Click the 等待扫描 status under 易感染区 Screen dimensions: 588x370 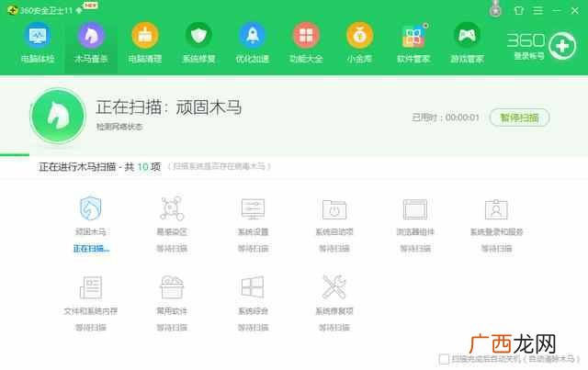click(x=172, y=249)
